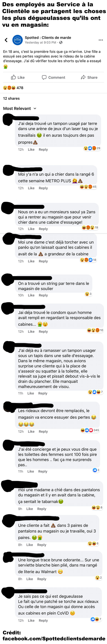The image size is (107, 644).
Task: Like the laser tag tampon comment
Action: 31,149
